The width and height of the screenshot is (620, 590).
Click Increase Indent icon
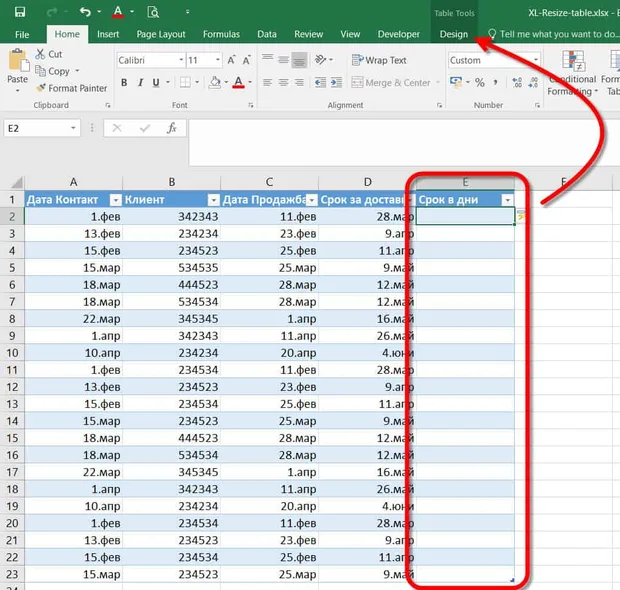pos(336,83)
